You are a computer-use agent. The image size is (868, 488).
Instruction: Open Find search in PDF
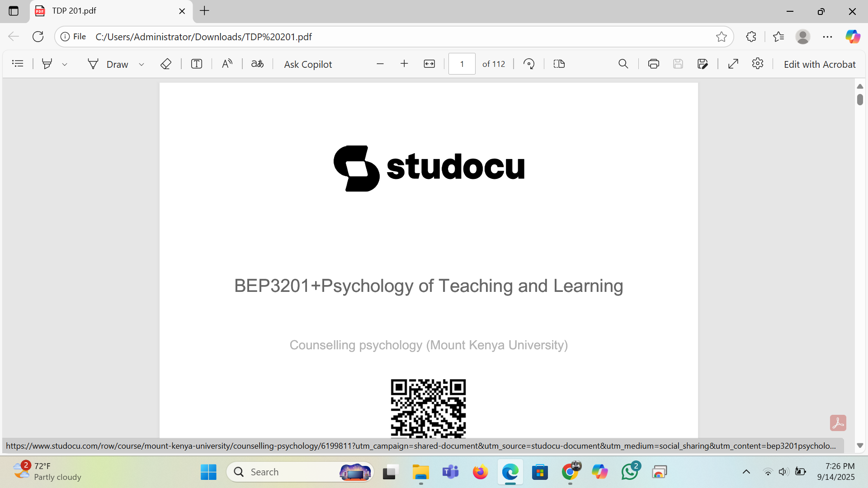[x=623, y=64]
